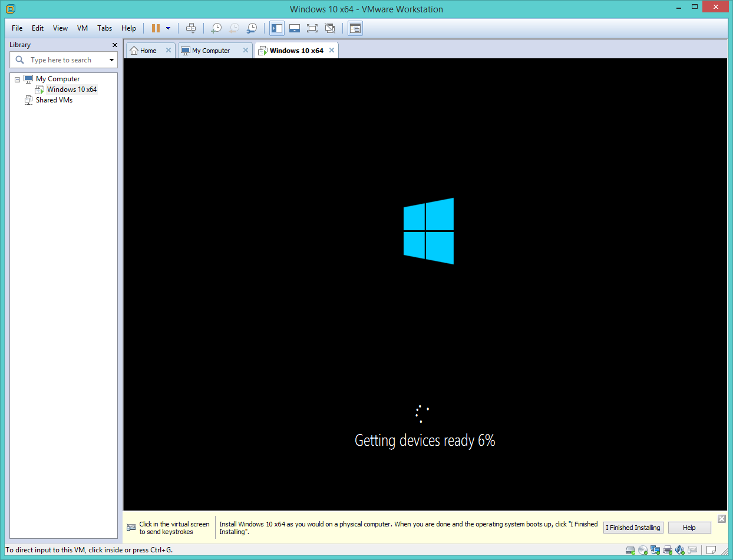Switch to Unity mode icon
733x560 pixels.
point(330,28)
